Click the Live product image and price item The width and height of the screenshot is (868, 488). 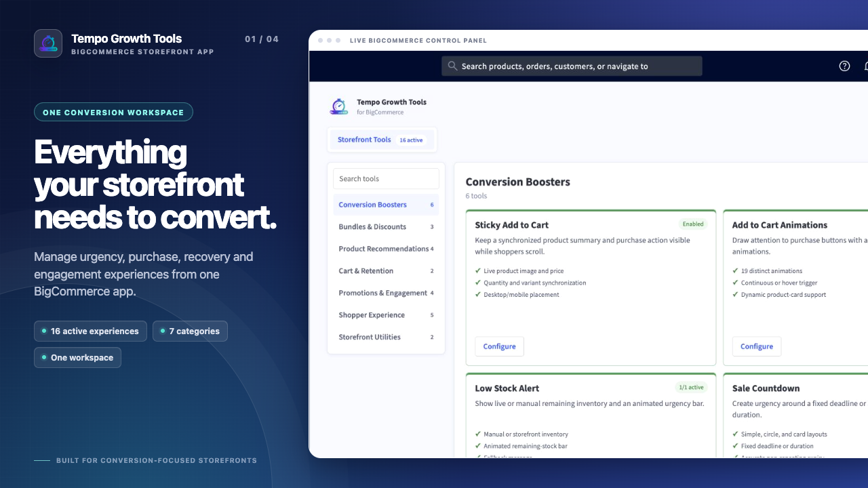pos(519,271)
